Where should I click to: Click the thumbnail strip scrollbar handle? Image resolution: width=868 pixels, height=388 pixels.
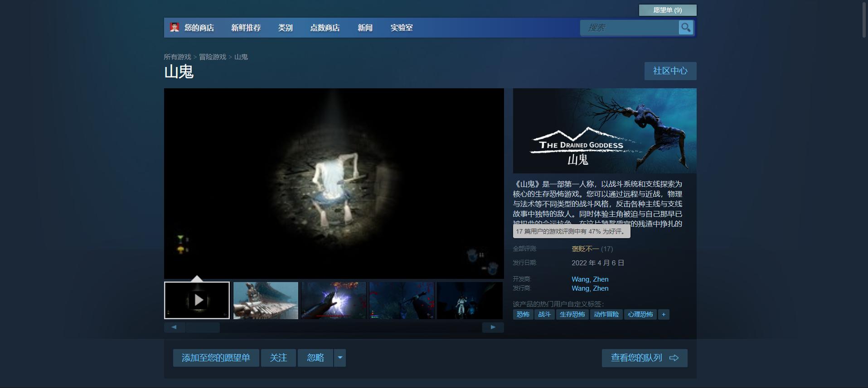click(x=203, y=327)
